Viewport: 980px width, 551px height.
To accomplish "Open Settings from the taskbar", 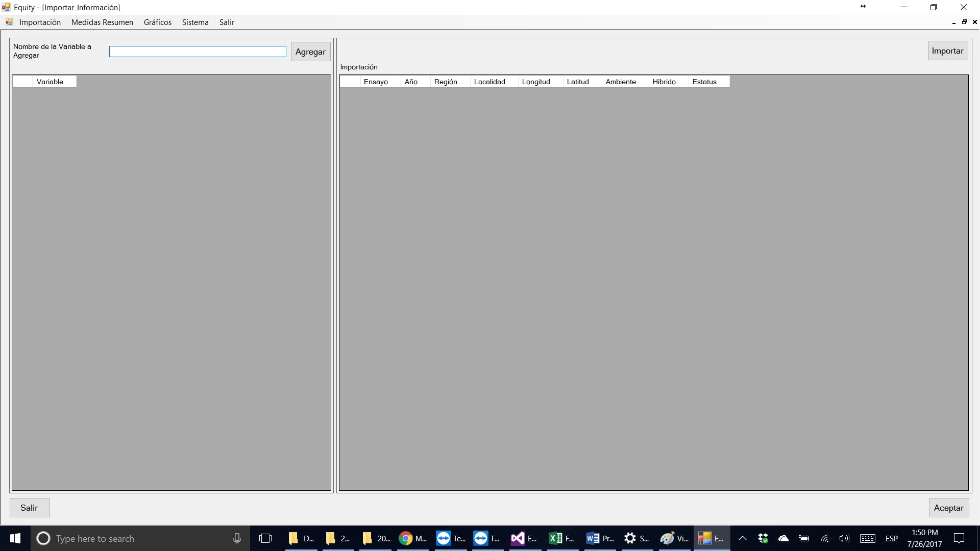I will click(636, 538).
